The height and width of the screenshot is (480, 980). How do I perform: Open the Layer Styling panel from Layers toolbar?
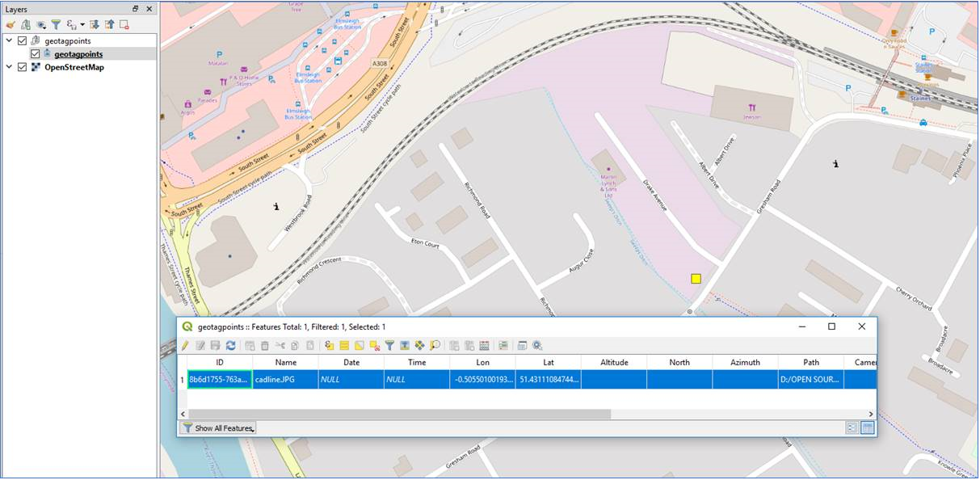tap(10, 23)
